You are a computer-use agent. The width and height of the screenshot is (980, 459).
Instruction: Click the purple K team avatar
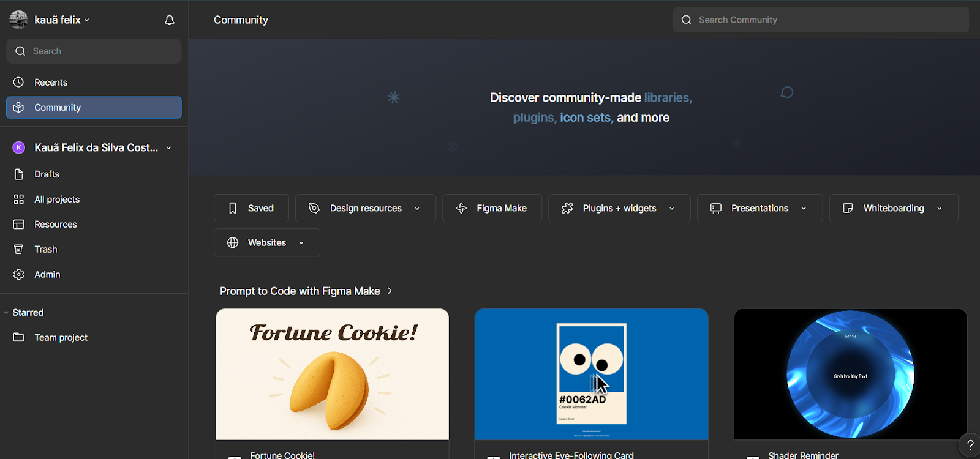pos(19,147)
